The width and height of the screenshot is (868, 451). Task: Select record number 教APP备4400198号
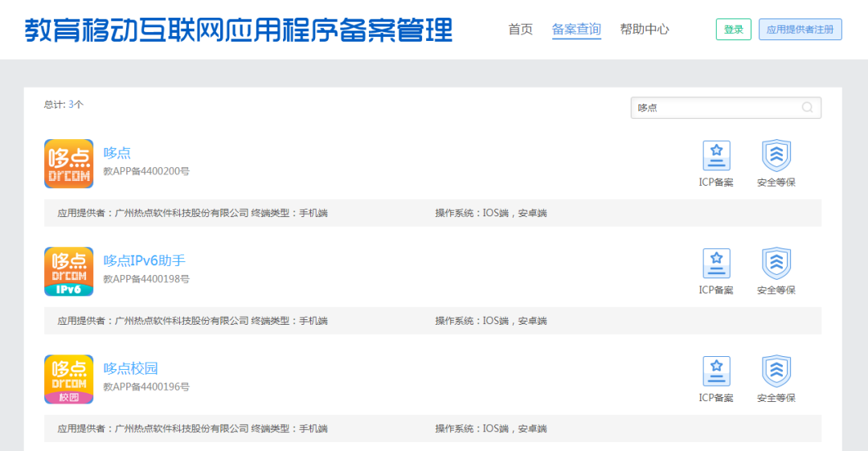[x=146, y=279]
